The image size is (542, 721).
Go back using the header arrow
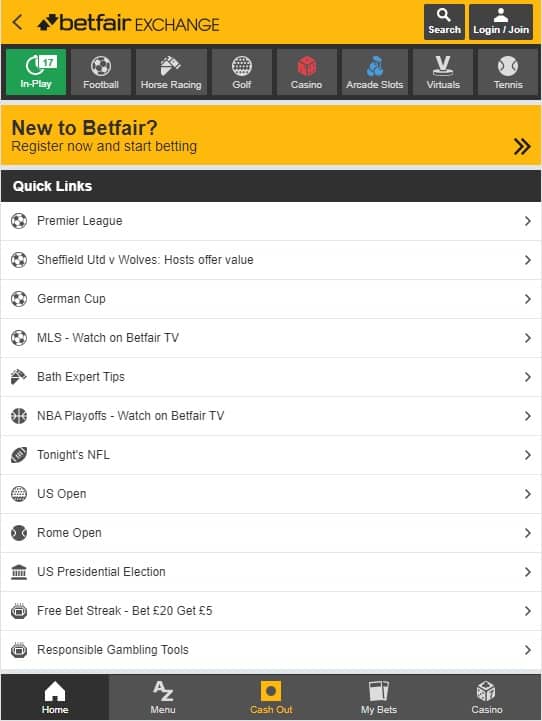point(17,22)
